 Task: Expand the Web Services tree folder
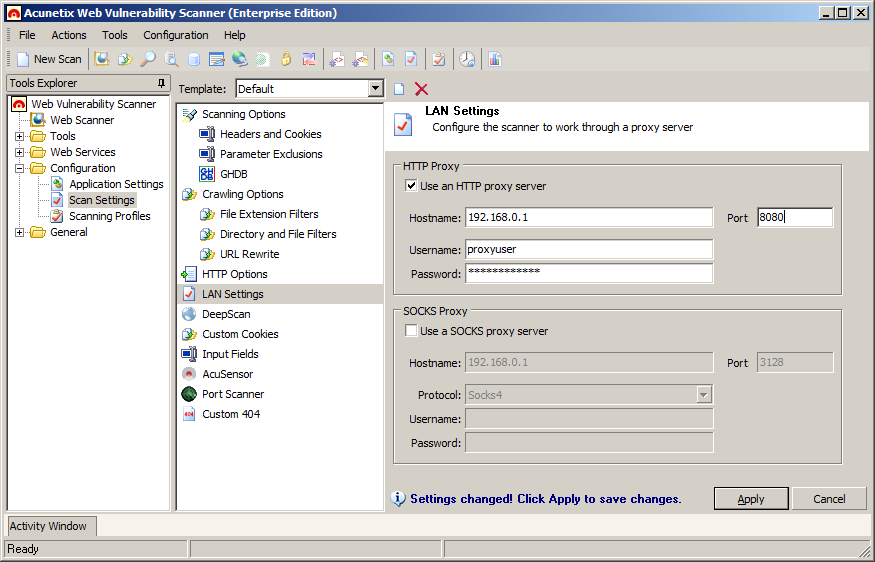(x=20, y=152)
